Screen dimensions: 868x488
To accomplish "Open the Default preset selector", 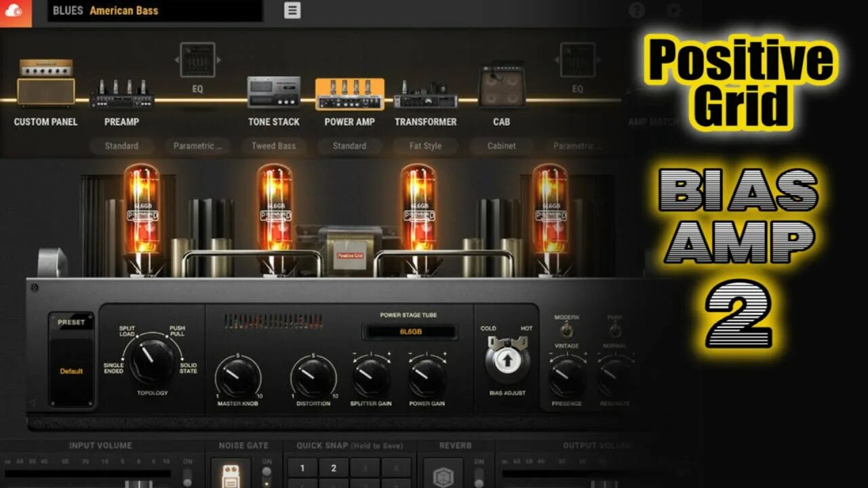I will pyautogui.click(x=71, y=371).
